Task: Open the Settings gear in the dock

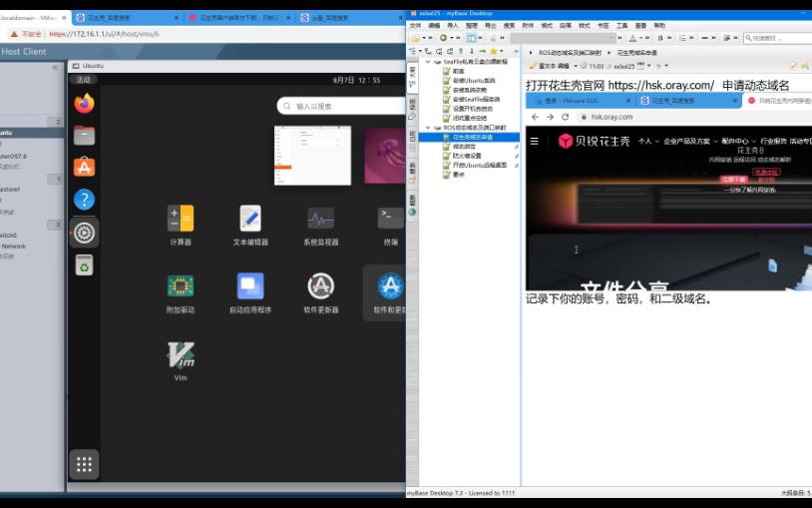Action: (x=85, y=233)
